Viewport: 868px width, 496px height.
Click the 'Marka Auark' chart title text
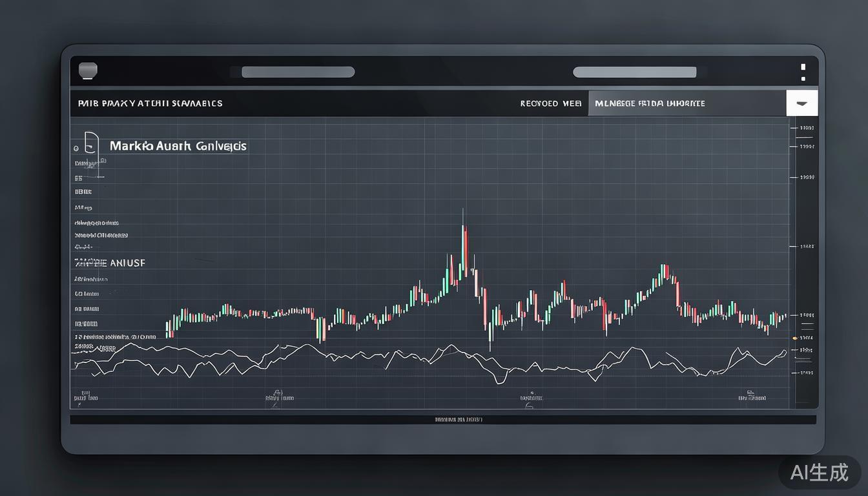click(178, 146)
